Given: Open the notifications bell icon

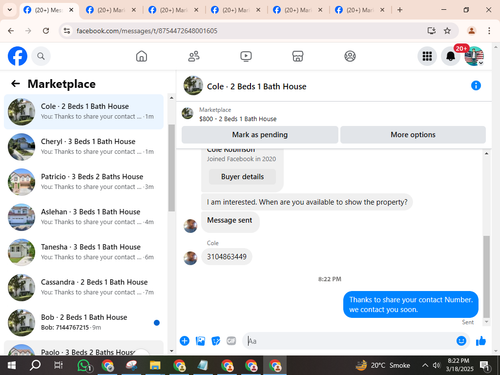Looking at the screenshot, I should pyautogui.click(x=451, y=56).
